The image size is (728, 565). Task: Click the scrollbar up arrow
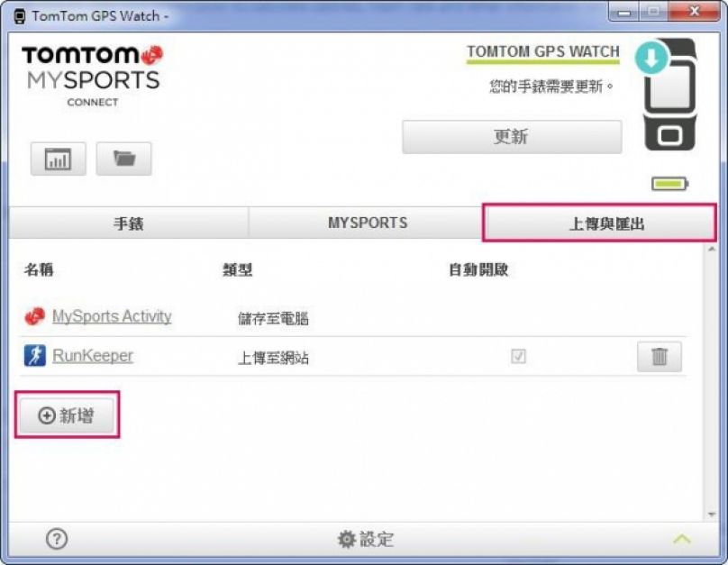coord(712,250)
